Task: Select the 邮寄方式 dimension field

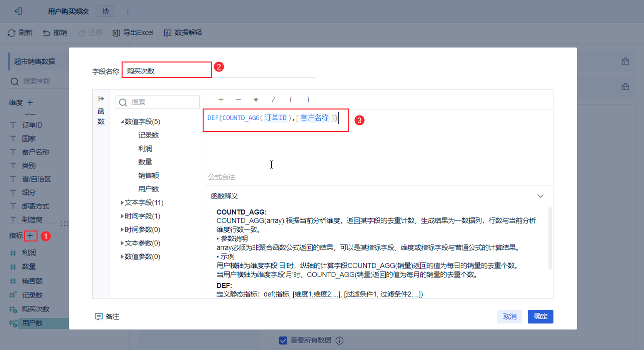Action: (x=36, y=206)
